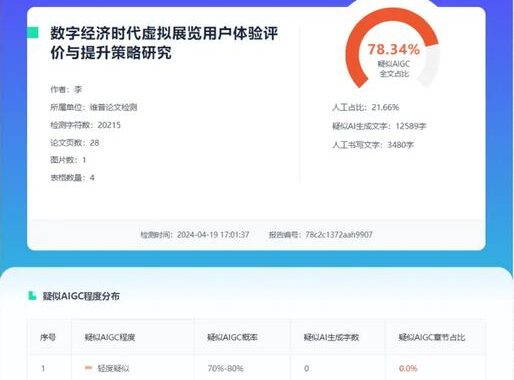The width and height of the screenshot is (514, 380).
Task: Click the 轻度疑似 cell in row 1
Action: (113, 368)
